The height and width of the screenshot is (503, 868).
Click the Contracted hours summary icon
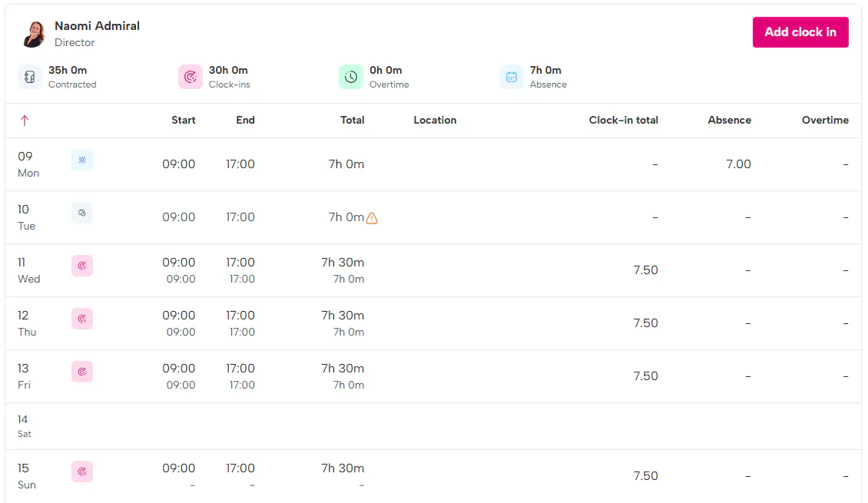(x=30, y=77)
